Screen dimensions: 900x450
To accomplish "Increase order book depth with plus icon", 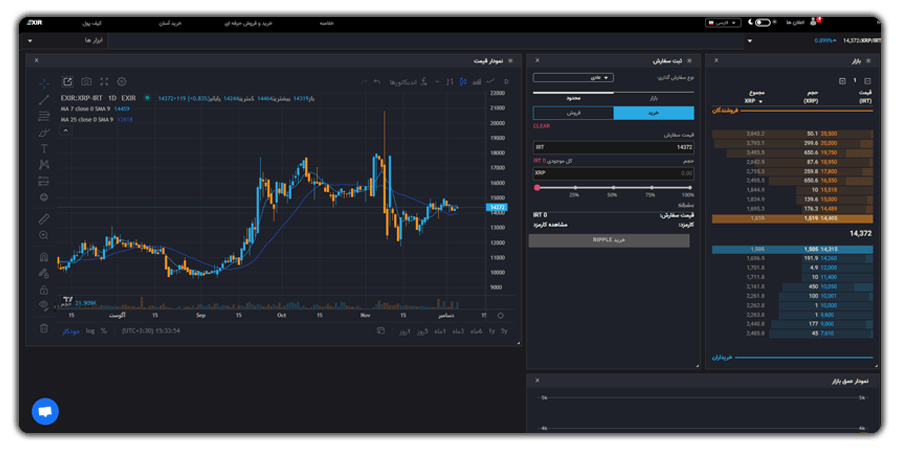I will coord(842,81).
